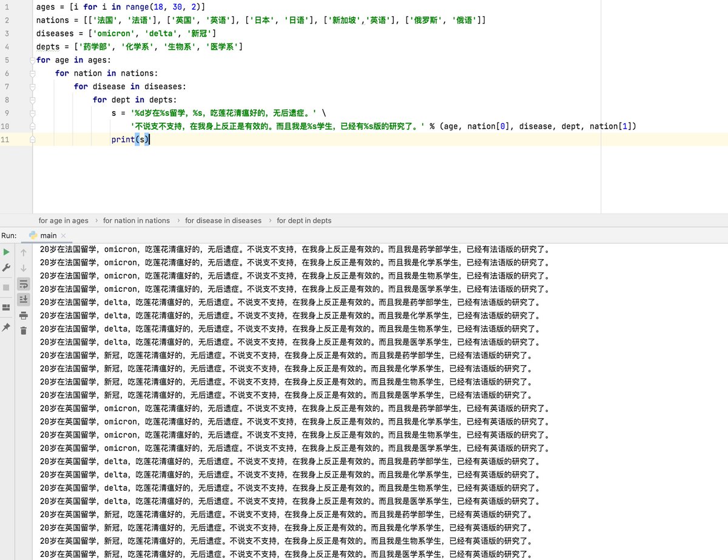Click the 'nations' variable on line 2
This screenshot has height=560, width=728.
(x=53, y=20)
